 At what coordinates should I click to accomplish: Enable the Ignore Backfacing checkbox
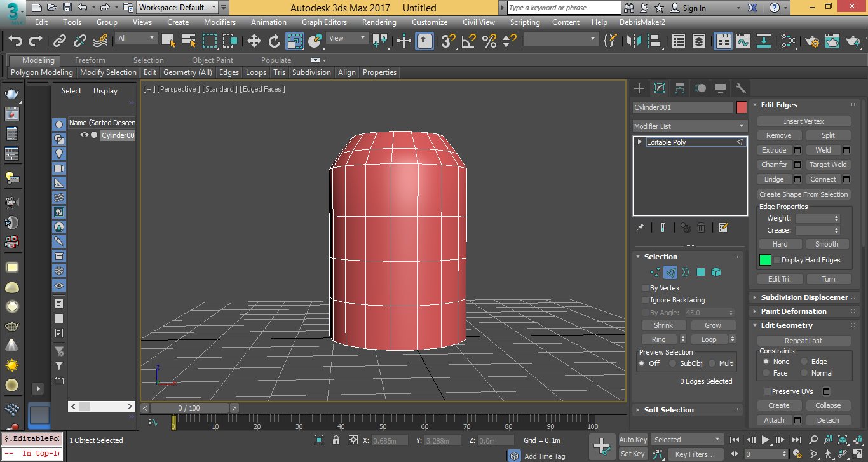tap(646, 300)
